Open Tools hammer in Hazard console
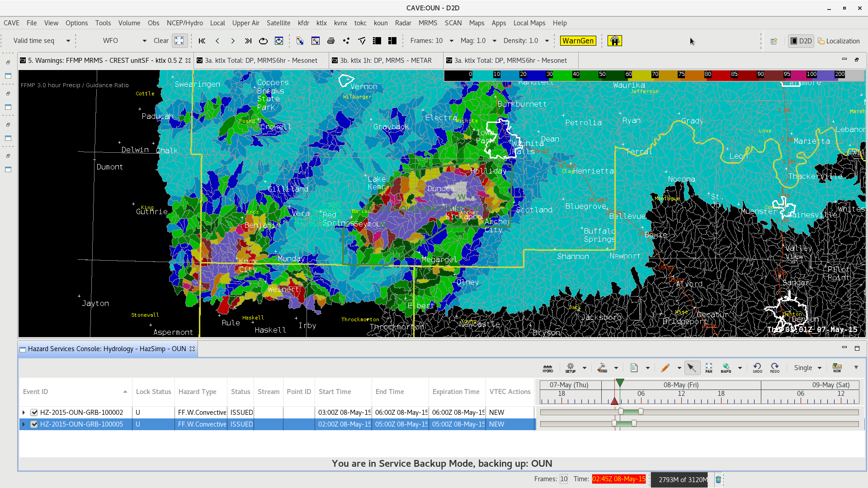Image resolution: width=868 pixels, height=488 pixels. (x=602, y=368)
